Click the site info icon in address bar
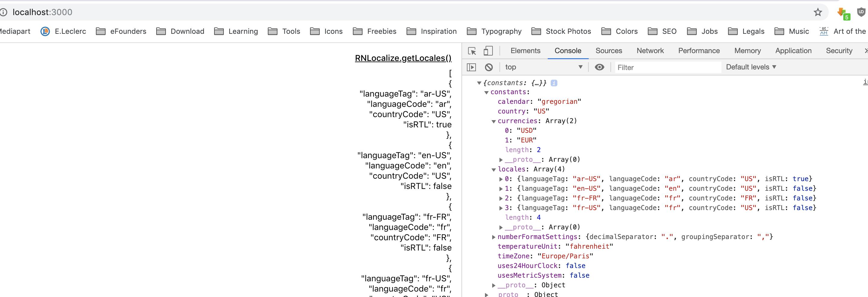Screen dimensions: 868x297 pyautogui.click(x=3, y=12)
